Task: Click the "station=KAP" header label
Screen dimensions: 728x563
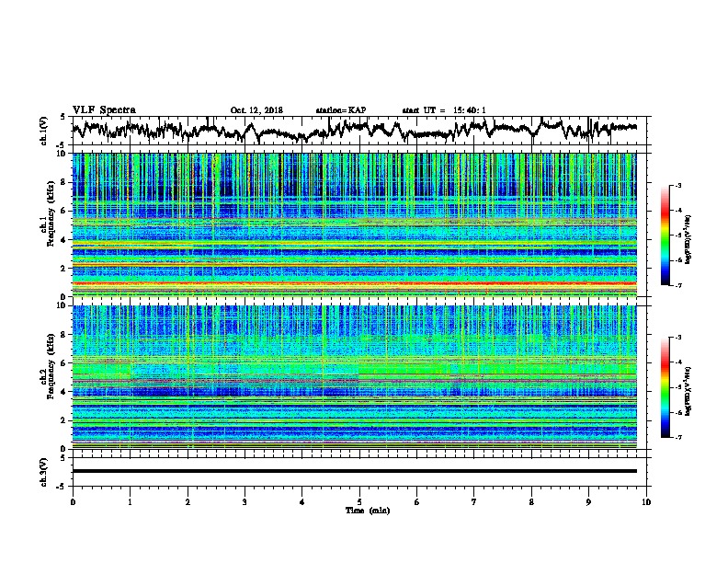Action: point(340,110)
